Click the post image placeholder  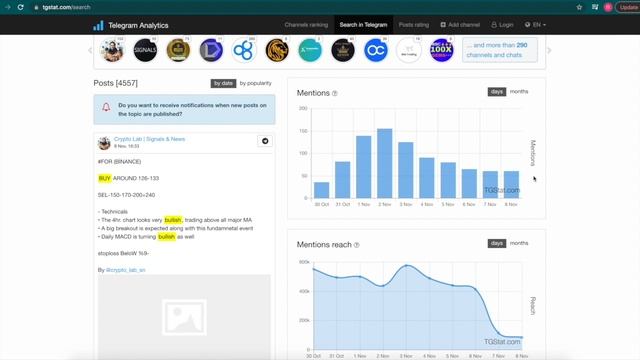coord(184,317)
